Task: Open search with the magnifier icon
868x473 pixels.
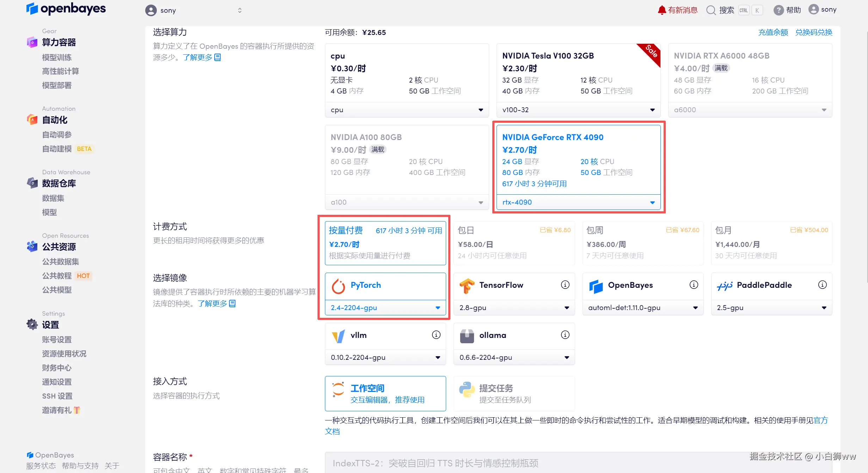Action: click(x=711, y=10)
